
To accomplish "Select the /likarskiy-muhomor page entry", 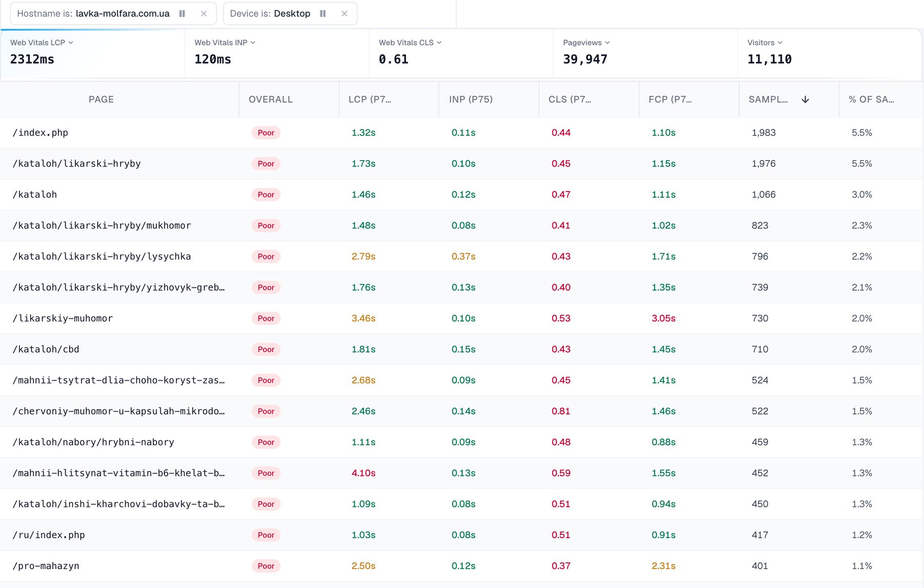I will [63, 318].
